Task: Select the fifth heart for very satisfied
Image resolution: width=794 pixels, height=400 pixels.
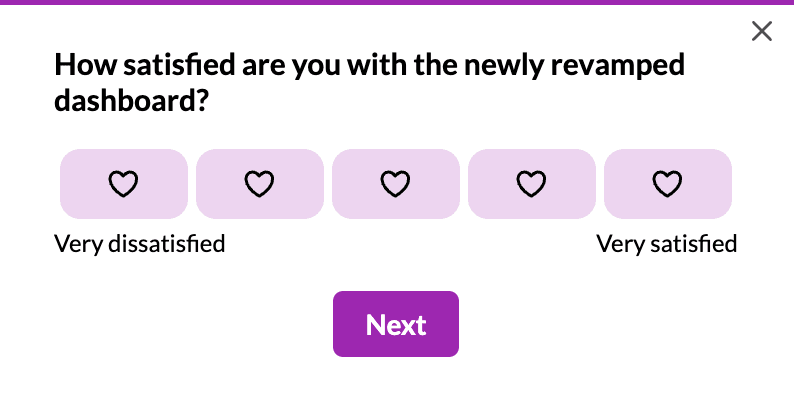Action: point(667,184)
